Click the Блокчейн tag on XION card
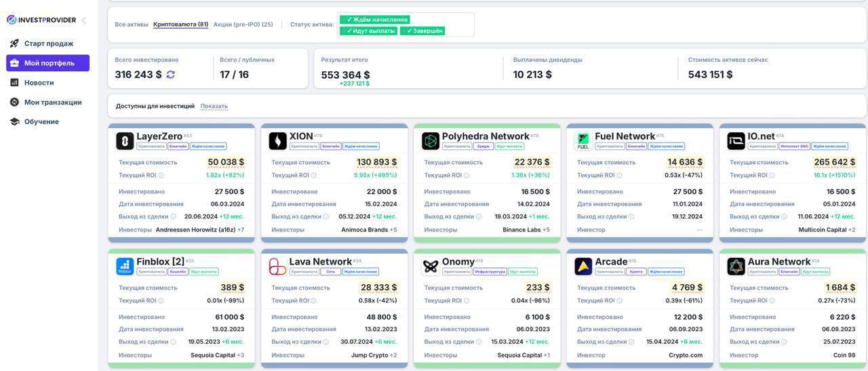868x371 pixels. pyautogui.click(x=331, y=147)
